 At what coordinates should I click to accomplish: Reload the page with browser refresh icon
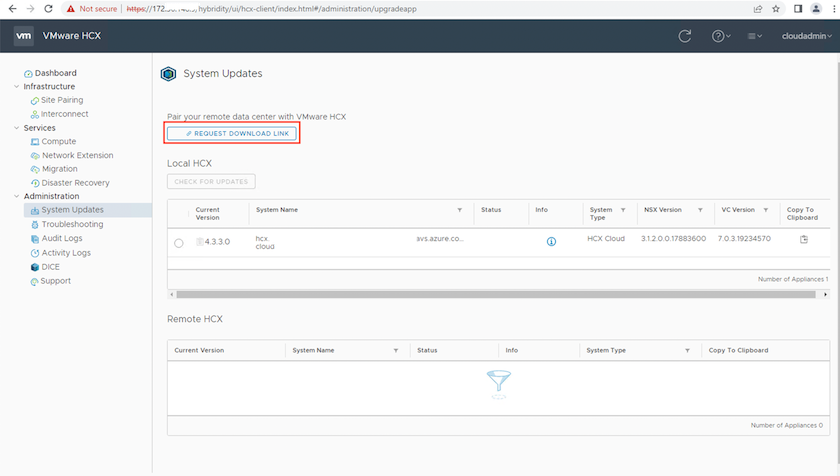click(x=48, y=9)
